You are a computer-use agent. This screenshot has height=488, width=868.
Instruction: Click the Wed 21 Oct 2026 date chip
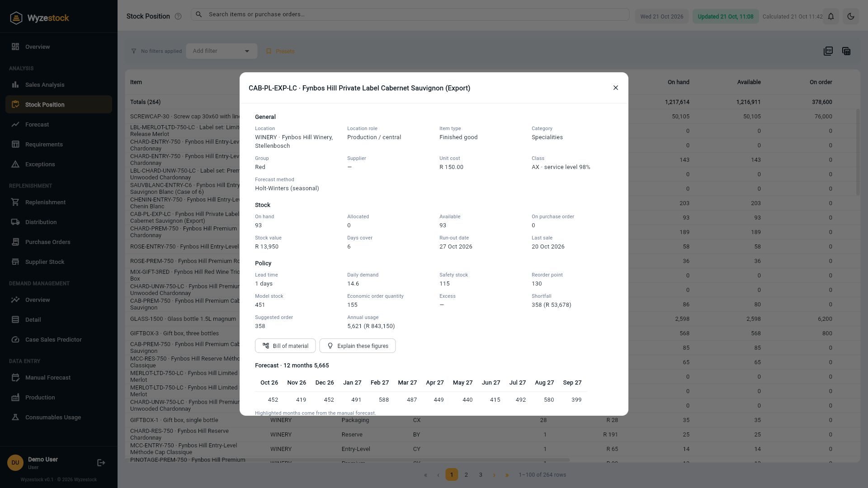(x=662, y=16)
